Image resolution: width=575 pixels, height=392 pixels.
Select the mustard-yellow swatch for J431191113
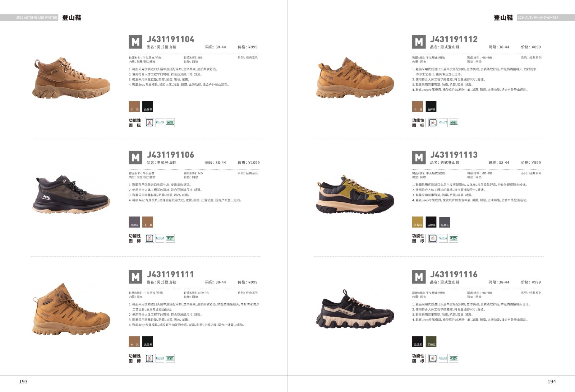click(417, 222)
